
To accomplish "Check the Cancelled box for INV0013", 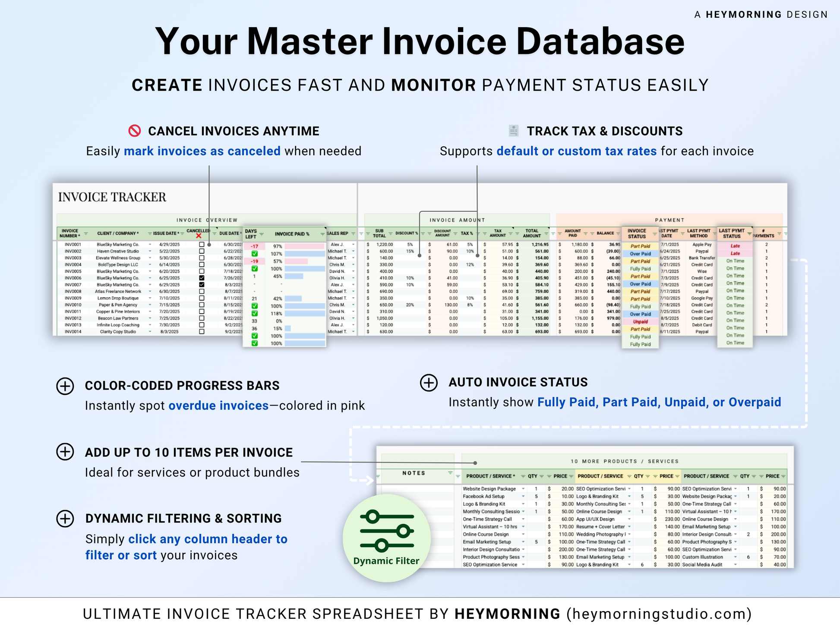I will (x=202, y=325).
